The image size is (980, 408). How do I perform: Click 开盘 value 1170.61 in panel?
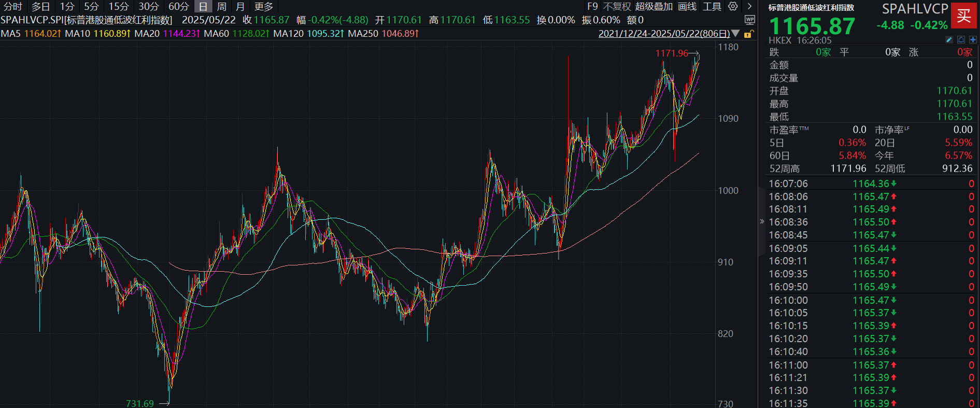click(955, 91)
